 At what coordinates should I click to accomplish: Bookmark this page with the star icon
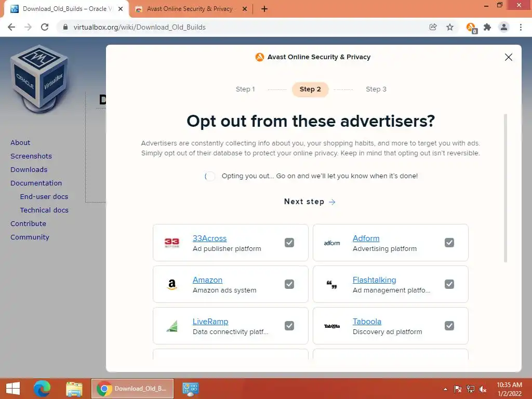point(450,27)
